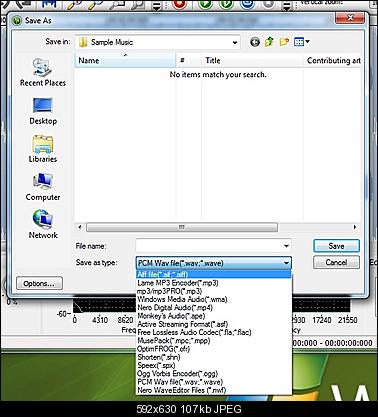Select Active Streaming Format (*.asf)

click(213, 324)
